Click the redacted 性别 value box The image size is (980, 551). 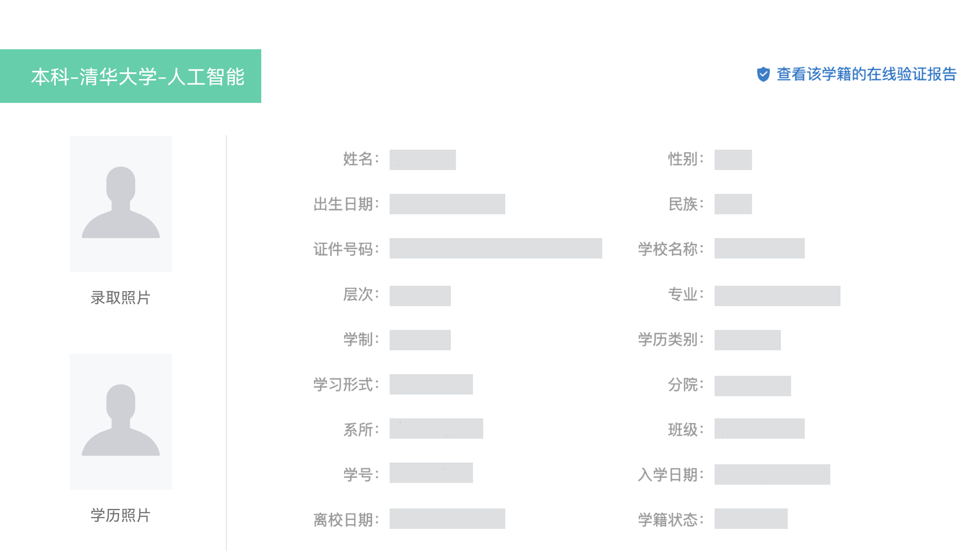pos(733,160)
